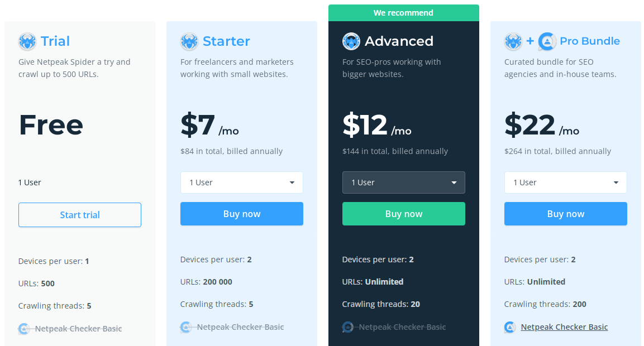Click the Advanced plan title
The height and width of the screenshot is (346, 644).
pos(399,41)
